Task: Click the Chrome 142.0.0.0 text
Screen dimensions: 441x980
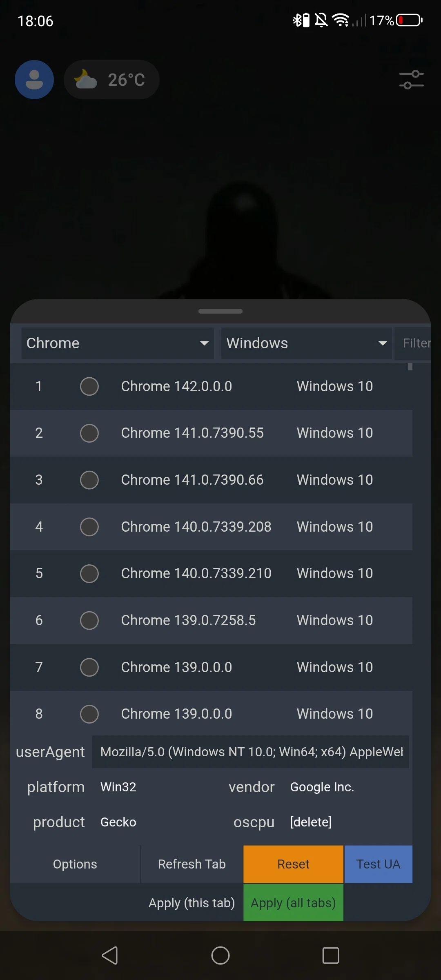Action: tap(176, 386)
